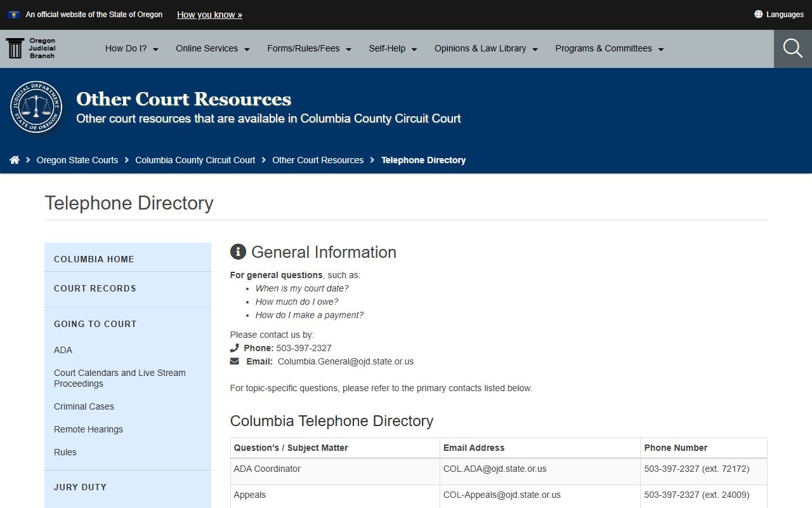Click the Other Court Resources banner title
Screen dimensions: 812x508
183,99
